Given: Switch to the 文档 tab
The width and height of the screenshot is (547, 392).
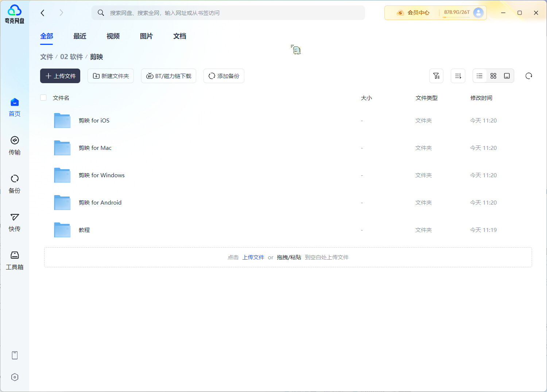Looking at the screenshot, I should tap(179, 36).
